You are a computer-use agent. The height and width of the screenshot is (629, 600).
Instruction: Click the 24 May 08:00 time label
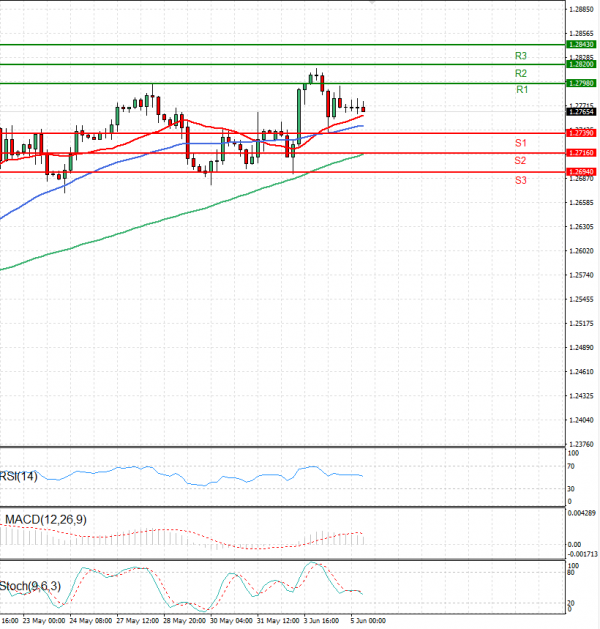(x=91, y=621)
